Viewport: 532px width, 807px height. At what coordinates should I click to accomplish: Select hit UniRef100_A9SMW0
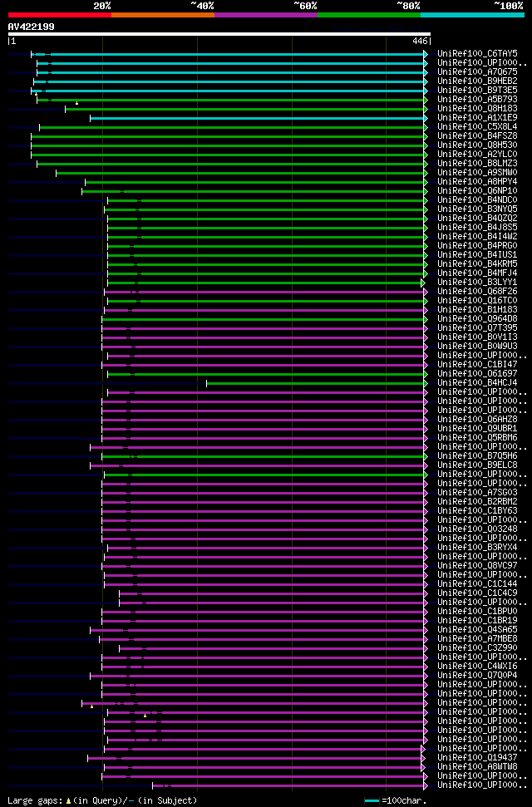(x=477, y=172)
